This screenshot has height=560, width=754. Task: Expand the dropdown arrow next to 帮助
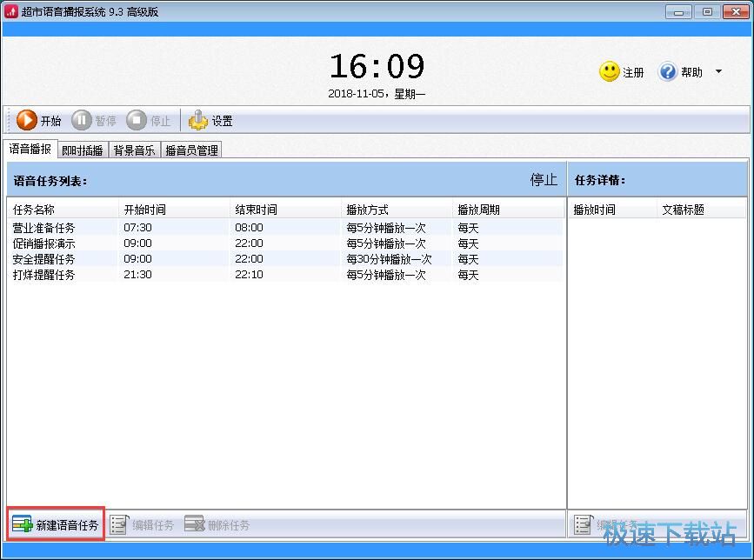coord(717,72)
